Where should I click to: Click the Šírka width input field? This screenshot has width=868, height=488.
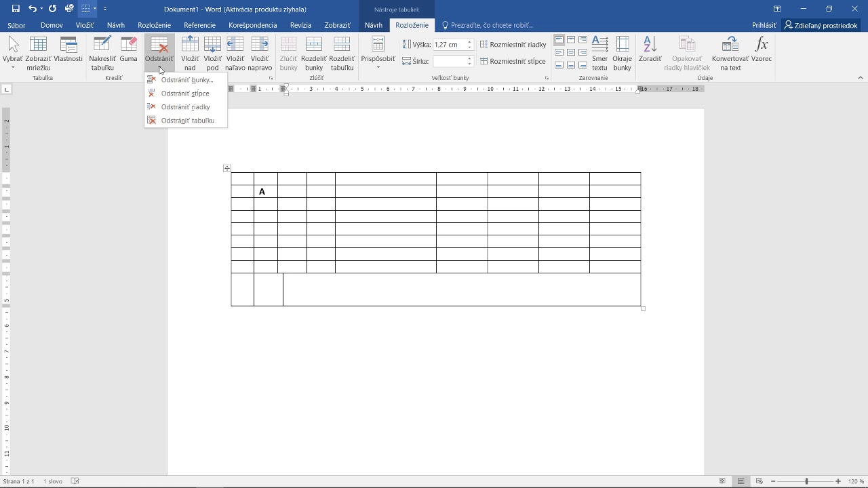(x=449, y=61)
